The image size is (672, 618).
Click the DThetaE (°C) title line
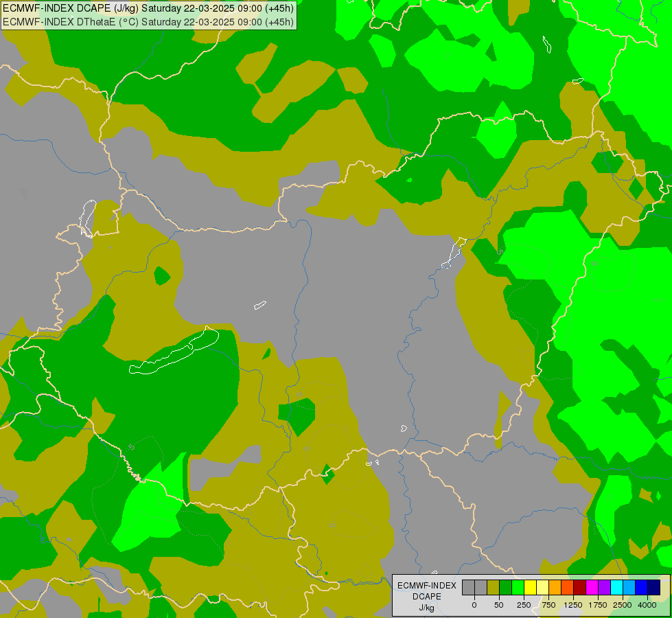[x=148, y=22]
